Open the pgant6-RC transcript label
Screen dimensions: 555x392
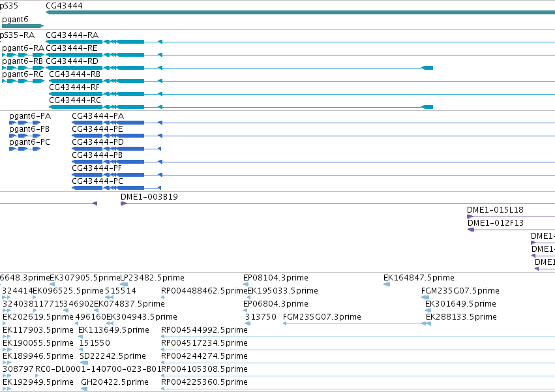point(23,74)
